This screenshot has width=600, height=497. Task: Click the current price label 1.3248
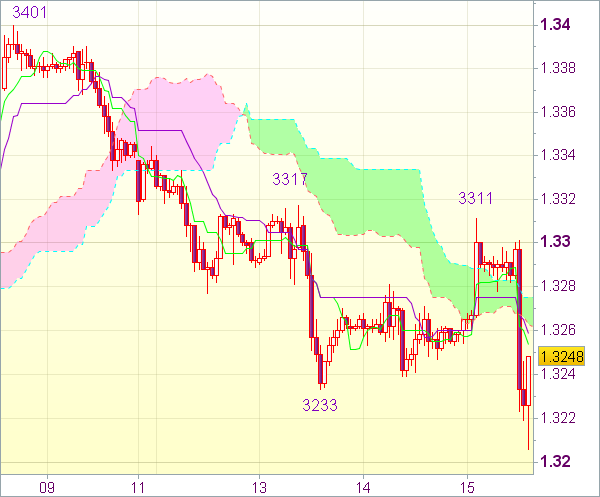coord(561,356)
